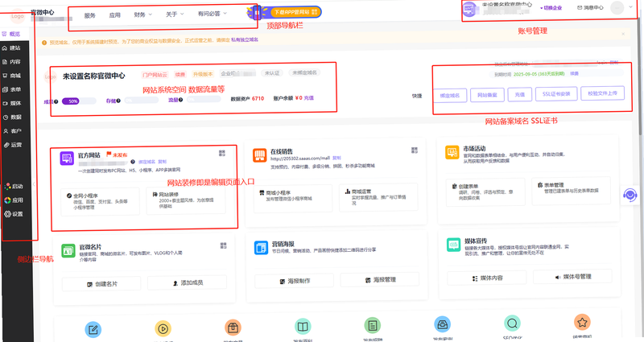Click 充值 link beside 账户余额
Image resolution: width=644 pixels, height=342 pixels.
tap(309, 98)
